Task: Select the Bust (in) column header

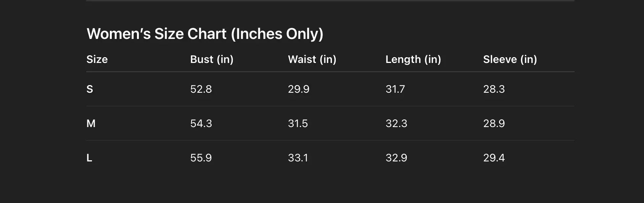Action: click(212, 60)
